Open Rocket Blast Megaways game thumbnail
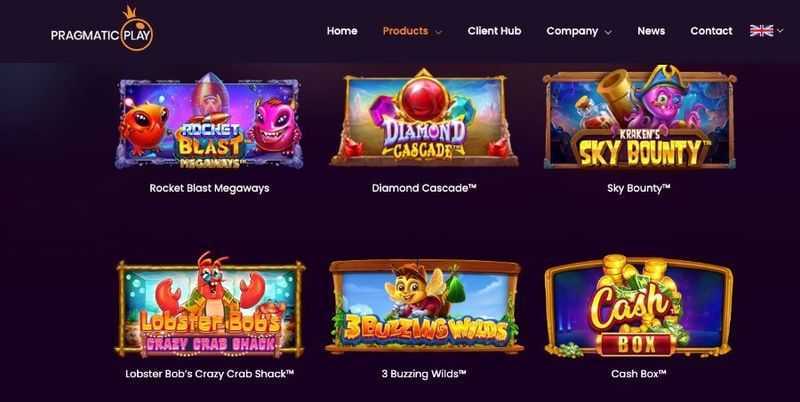The width and height of the screenshot is (800, 402). 209,121
